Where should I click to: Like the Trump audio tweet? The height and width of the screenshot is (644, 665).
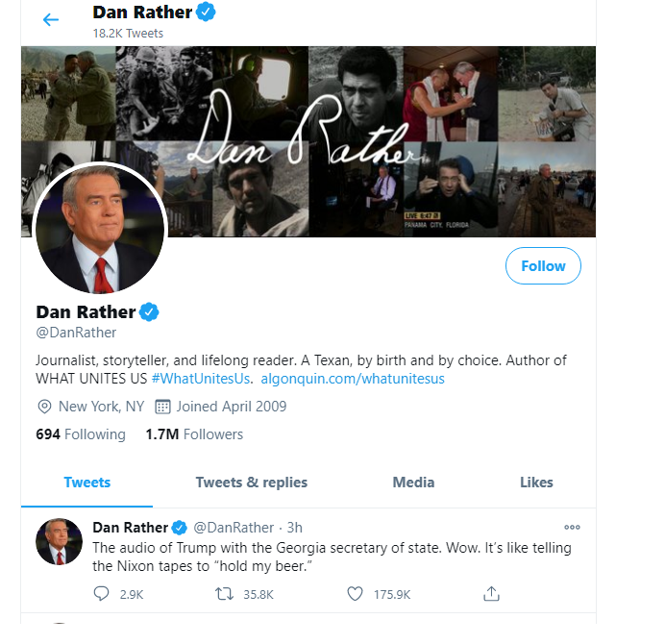pos(355,594)
